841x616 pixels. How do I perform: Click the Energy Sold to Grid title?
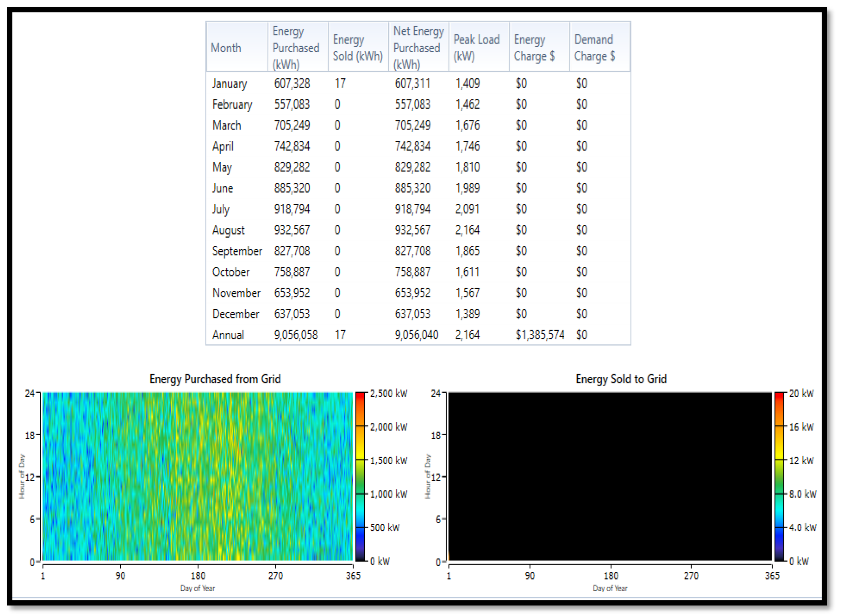tap(621, 379)
